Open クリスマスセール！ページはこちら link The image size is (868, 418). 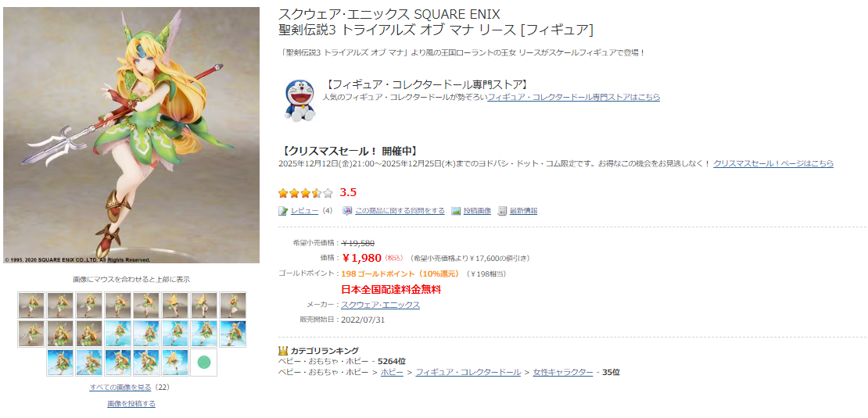point(773,163)
